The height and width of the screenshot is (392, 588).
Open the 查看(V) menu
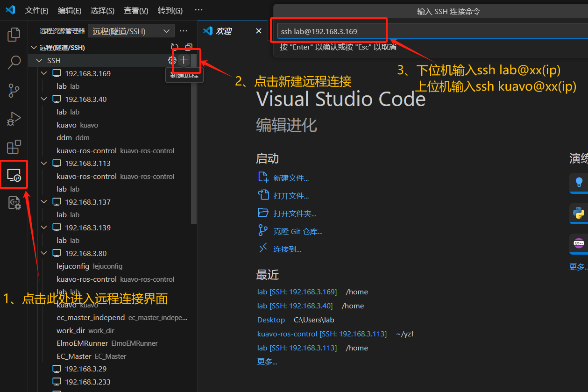coord(136,10)
